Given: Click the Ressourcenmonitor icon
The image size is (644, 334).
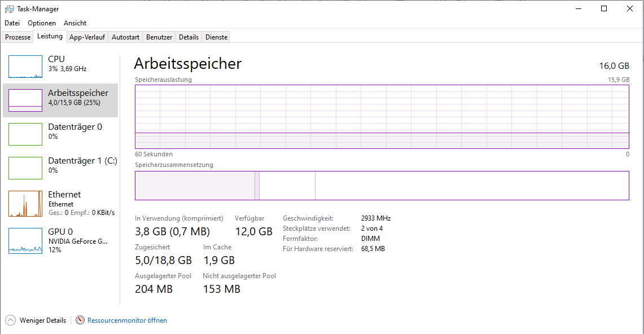Looking at the screenshot, I should tap(80, 320).
